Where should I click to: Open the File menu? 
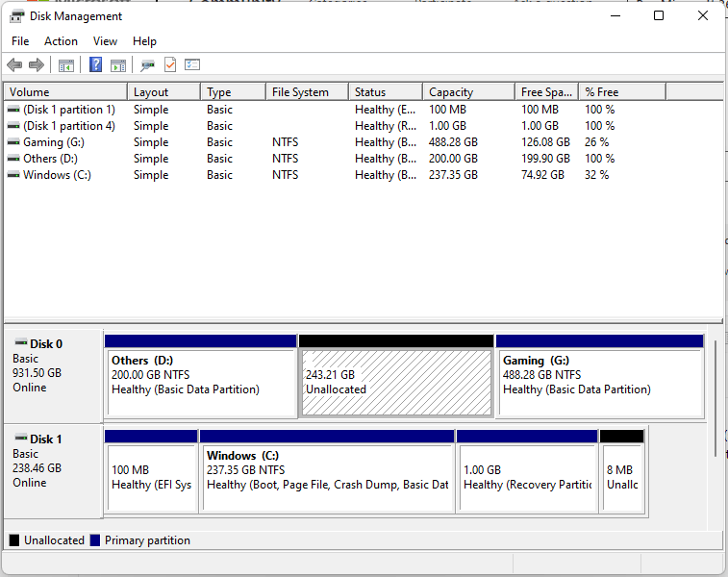coord(20,41)
